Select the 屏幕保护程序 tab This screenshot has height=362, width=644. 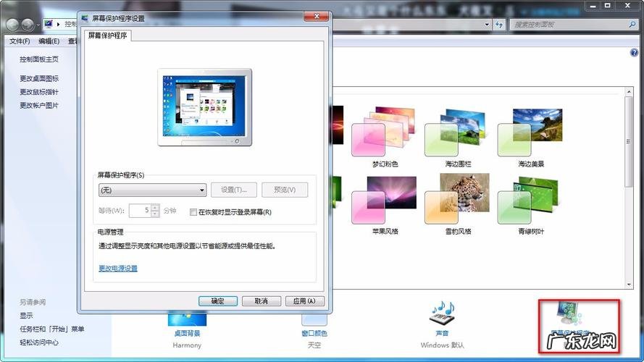pyautogui.click(x=108, y=35)
